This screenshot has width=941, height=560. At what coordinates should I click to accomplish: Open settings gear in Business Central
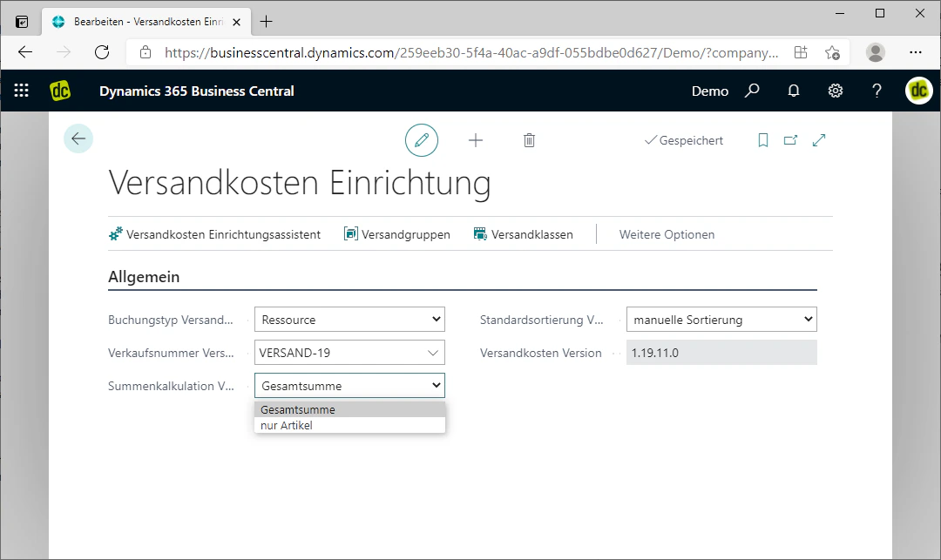[x=835, y=91]
